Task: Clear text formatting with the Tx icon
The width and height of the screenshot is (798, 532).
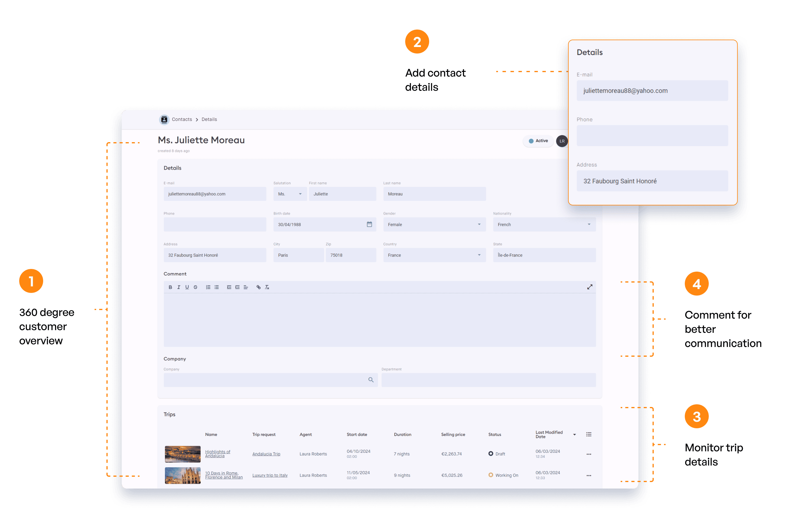Action: [267, 287]
